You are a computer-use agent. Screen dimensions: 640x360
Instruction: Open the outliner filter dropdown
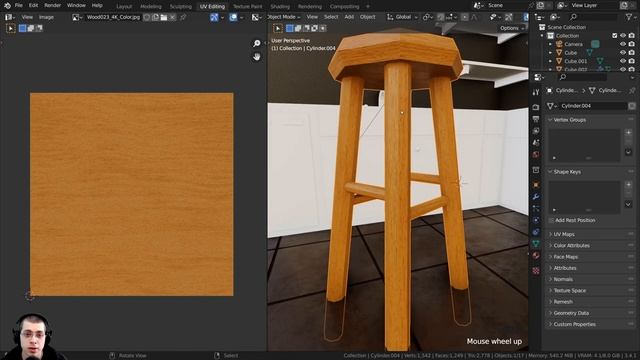click(631, 17)
